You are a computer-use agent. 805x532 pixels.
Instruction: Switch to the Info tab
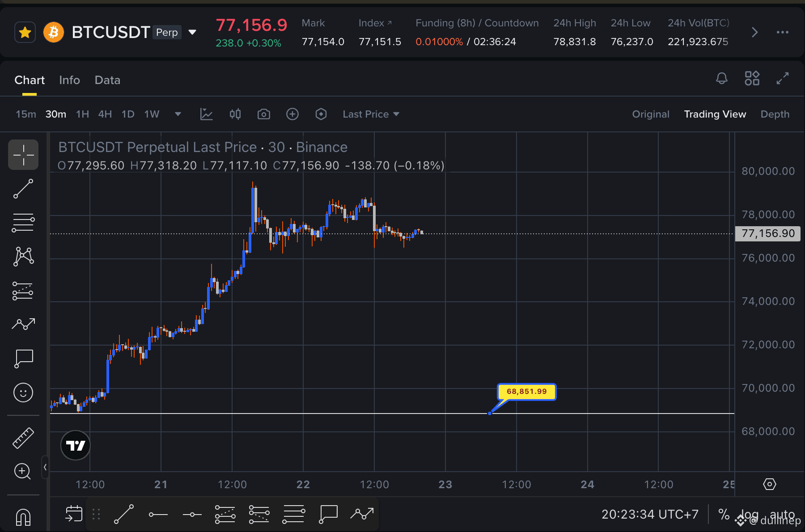point(69,80)
